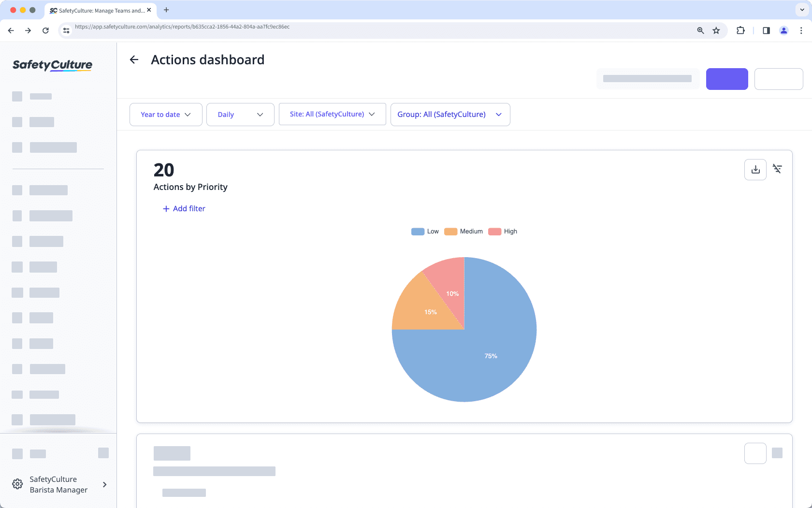Open the Daily frequency dropdown
The width and height of the screenshot is (812, 508).
pos(240,115)
